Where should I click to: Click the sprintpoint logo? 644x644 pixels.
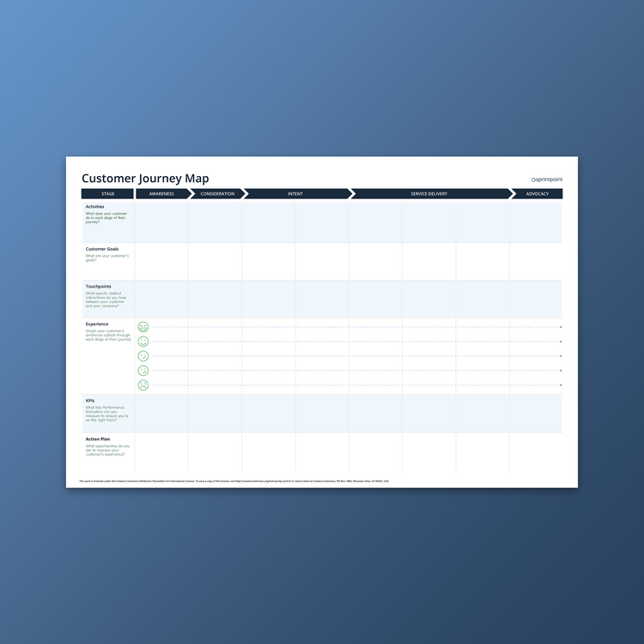[x=547, y=179]
